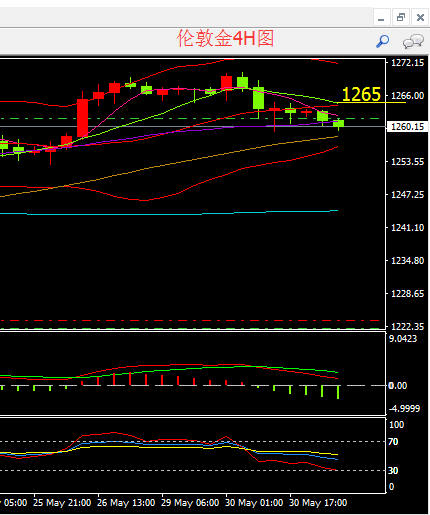Click the MACD scale value 9.0423

coord(403,339)
